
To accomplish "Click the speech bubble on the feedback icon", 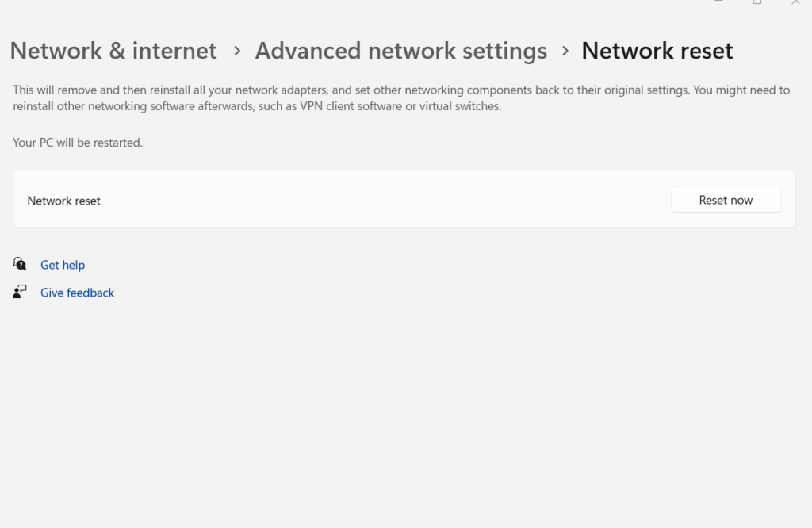I will 23,288.
